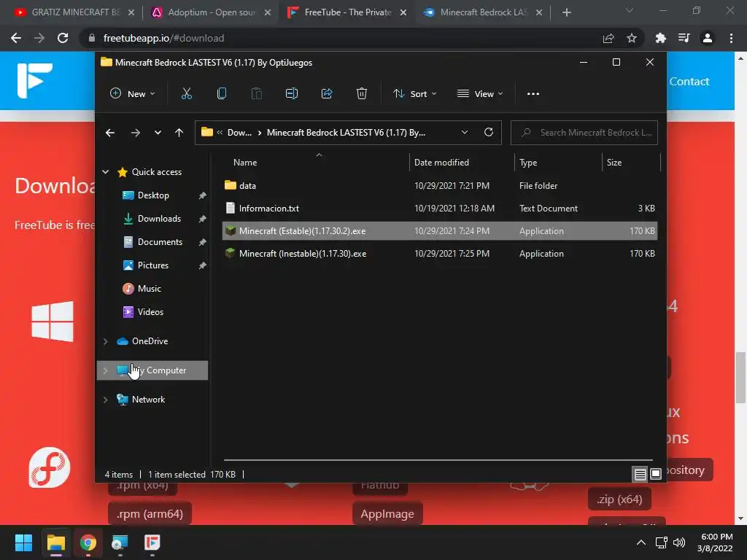
Task: Click the .rpm (arm64) download button
Action: 150,514
